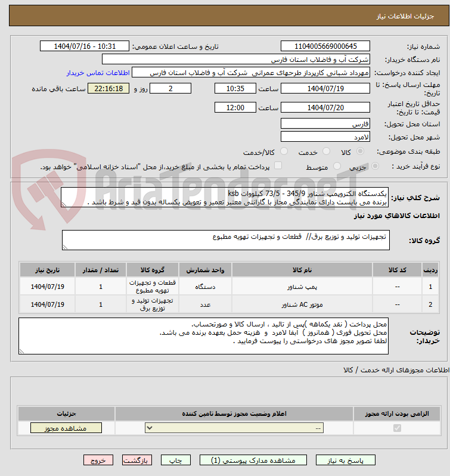Click the countdown timer 22:16:18

click(x=108, y=88)
